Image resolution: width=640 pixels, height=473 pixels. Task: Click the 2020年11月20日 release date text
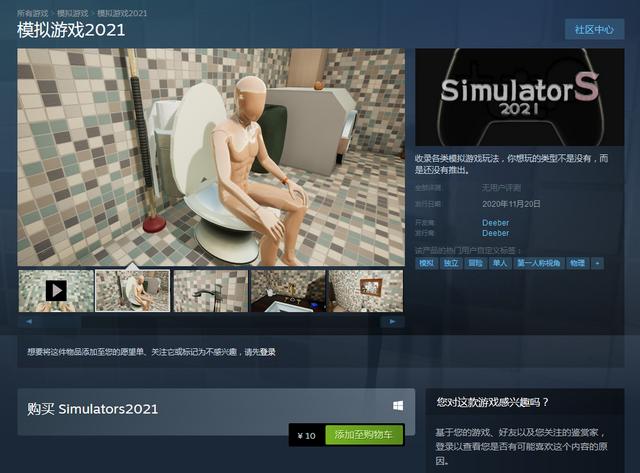pyautogui.click(x=511, y=204)
